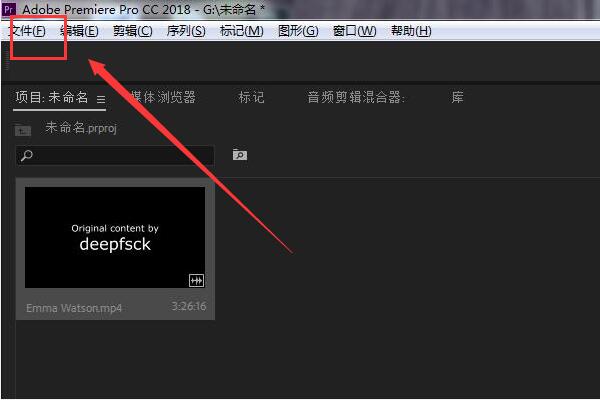Image resolution: width=600 pixels, height=400 pixels.
Task: Click the 3:26:16 clip duration
Action: click(189, 306)
